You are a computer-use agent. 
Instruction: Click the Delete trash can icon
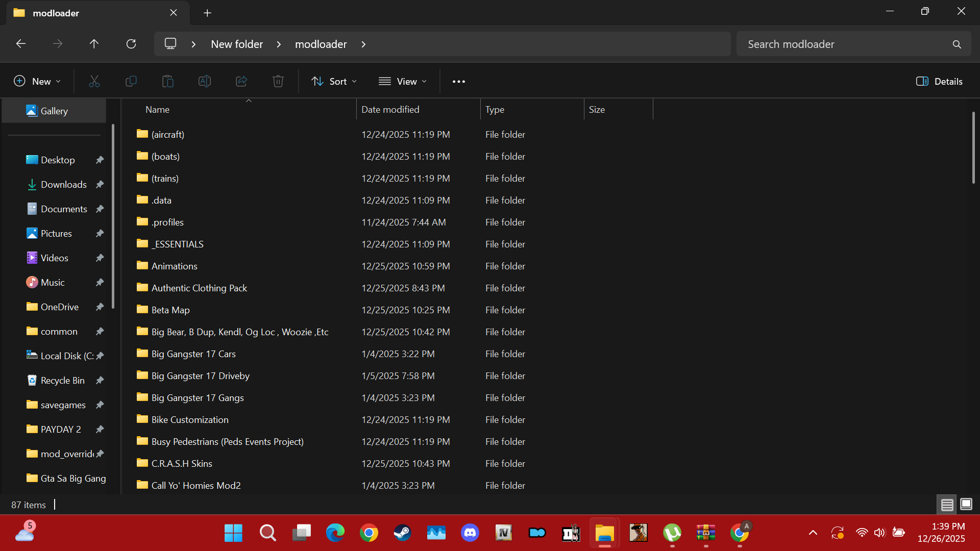click(x=278, y=81)
